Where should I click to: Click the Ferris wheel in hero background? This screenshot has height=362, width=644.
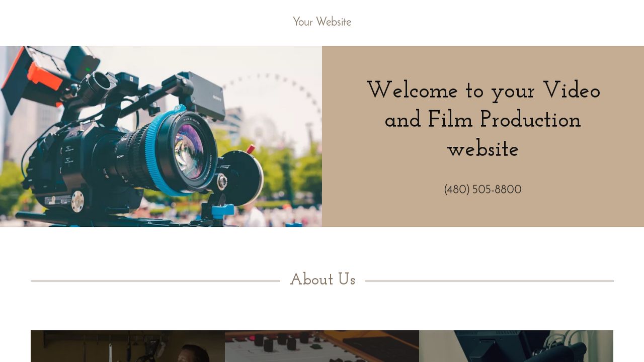pos(274,108)
